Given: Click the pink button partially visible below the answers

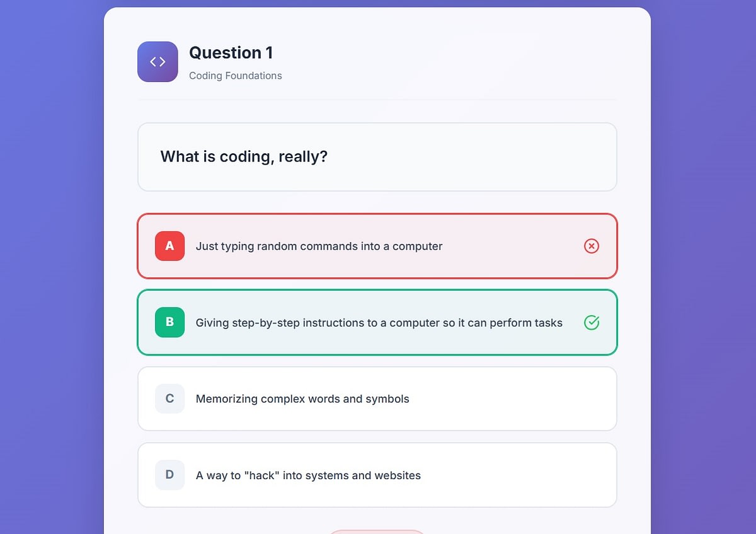Looking at the screenshot, I should click(377, 531).
